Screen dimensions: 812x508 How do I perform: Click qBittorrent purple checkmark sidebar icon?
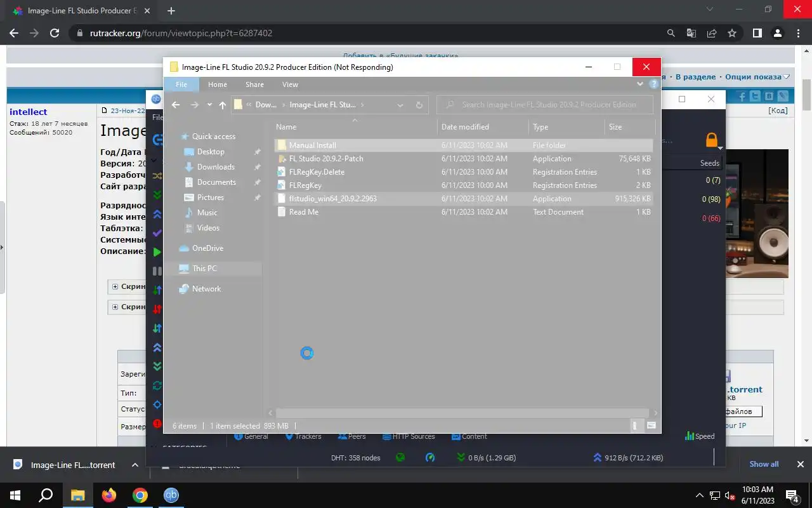tap(157, 233)
